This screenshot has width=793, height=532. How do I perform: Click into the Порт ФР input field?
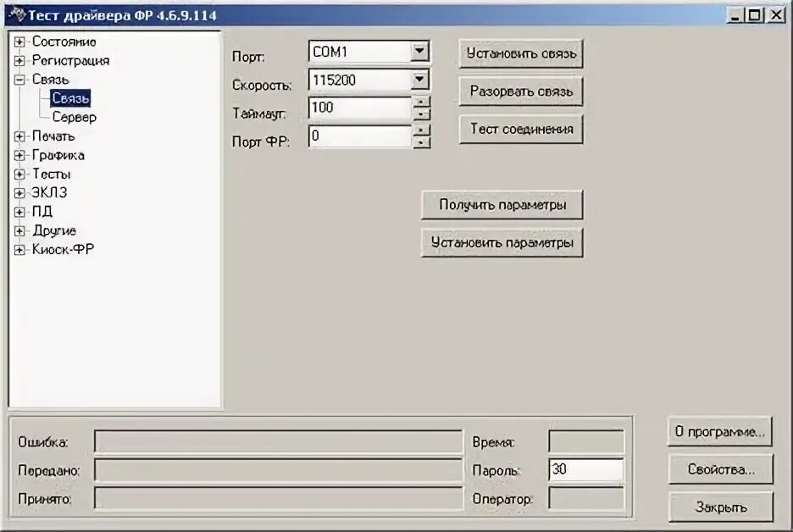click(360, 136)
